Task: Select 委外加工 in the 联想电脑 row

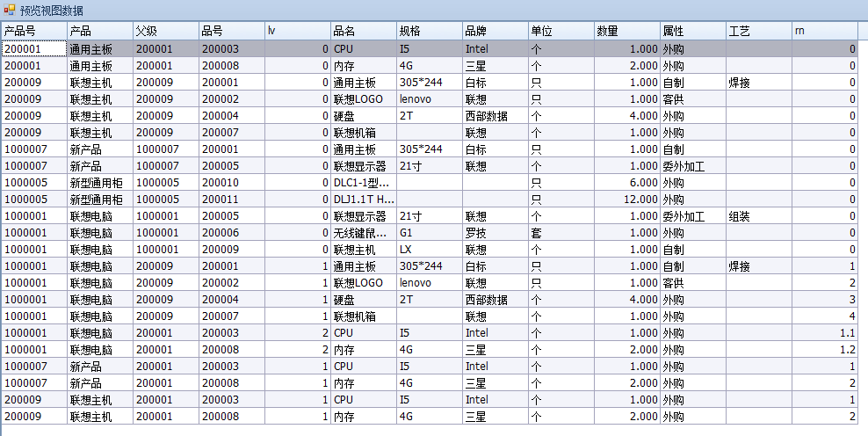Action: point(693,216)
